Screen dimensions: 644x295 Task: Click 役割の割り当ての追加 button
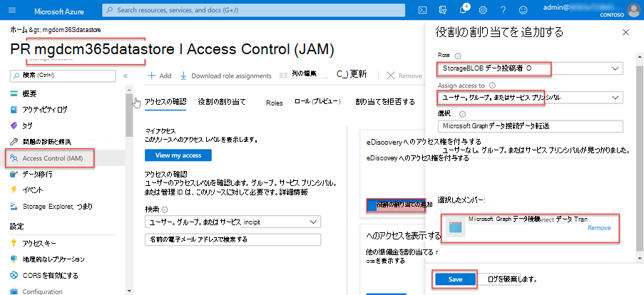click(396, 205)
